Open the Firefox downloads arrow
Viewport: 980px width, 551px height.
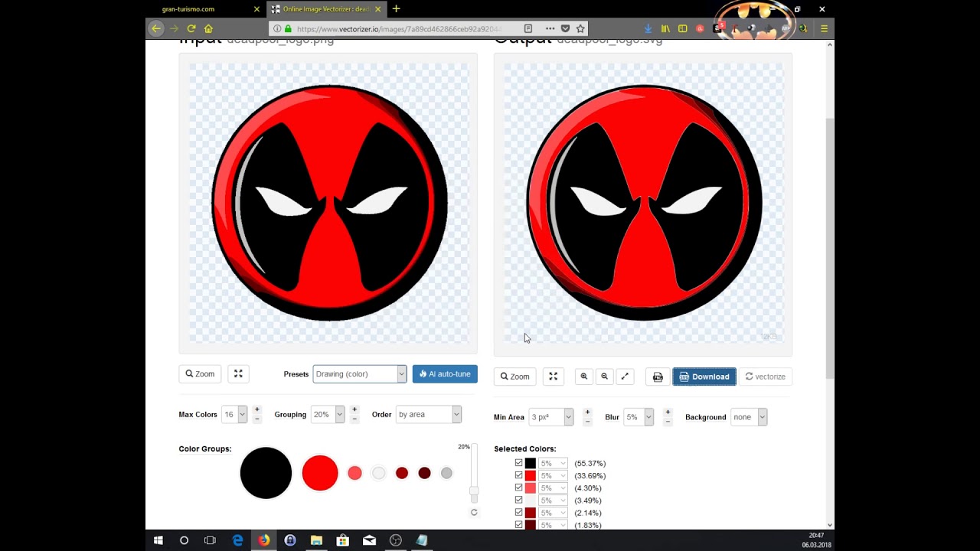point(648,28)
